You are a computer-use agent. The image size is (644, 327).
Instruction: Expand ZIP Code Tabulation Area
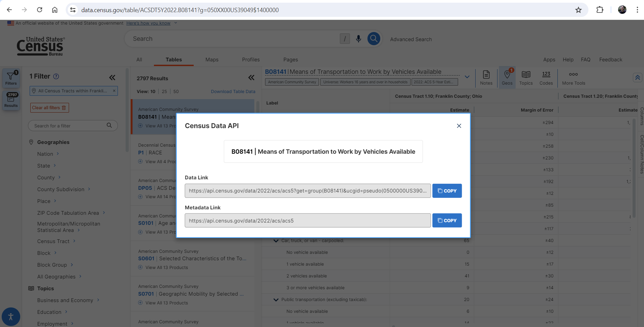[x=71, y=213]
